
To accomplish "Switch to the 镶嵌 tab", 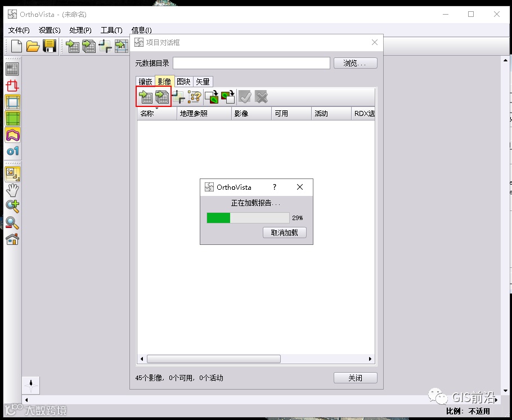I will (x=145, y=82).
